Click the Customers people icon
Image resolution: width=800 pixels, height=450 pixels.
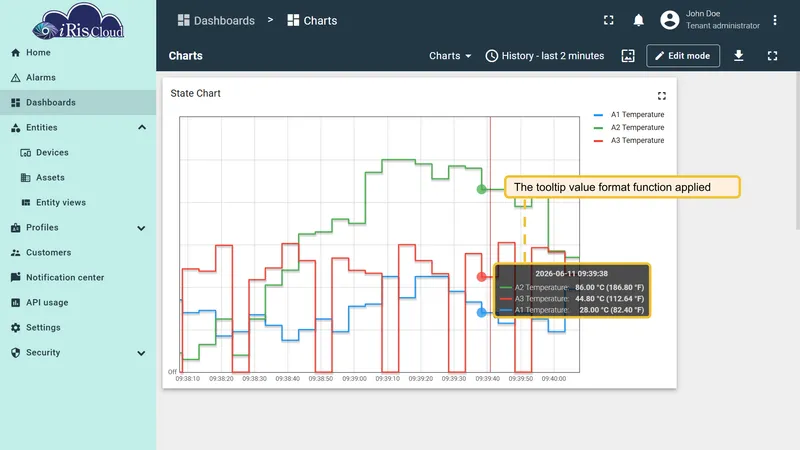15,253
